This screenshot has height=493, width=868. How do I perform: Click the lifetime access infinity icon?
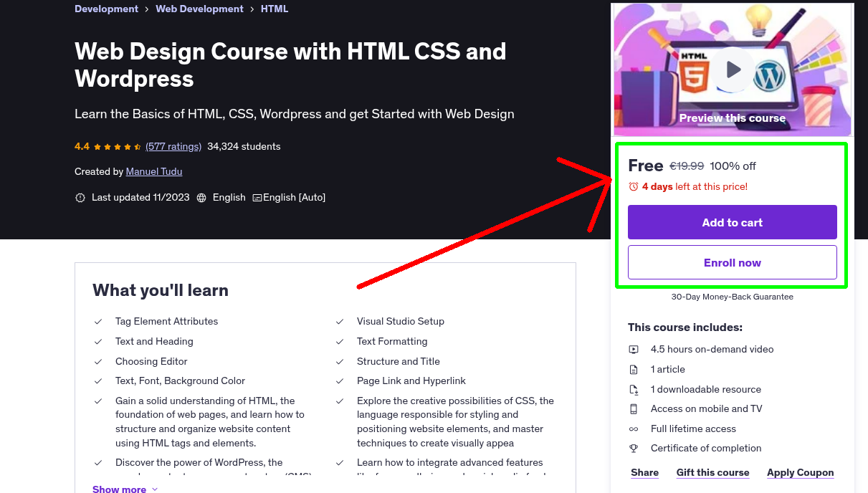[634, 429]
